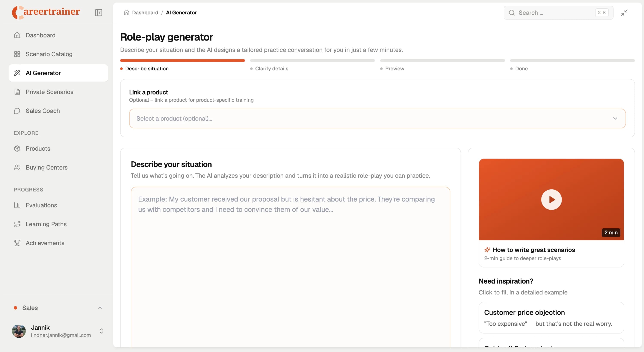Click the AI Generator magic wand icon
Screen dimensions: 644x352
pos(17,73)
